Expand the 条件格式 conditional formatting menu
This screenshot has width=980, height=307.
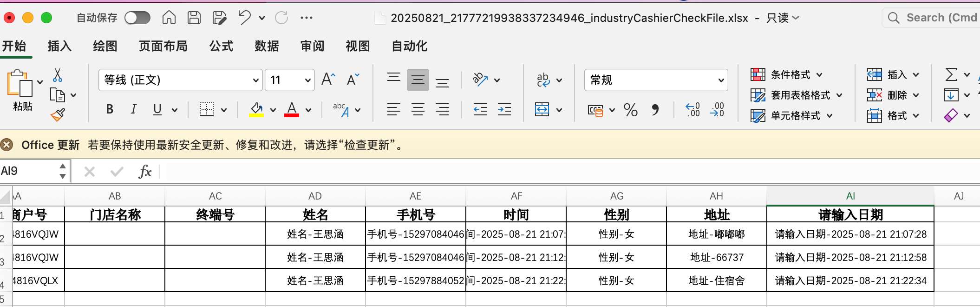787,75
